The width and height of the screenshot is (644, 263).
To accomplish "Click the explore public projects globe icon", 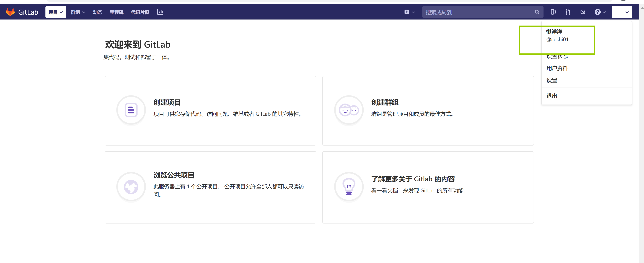I will tap(131, 187).
